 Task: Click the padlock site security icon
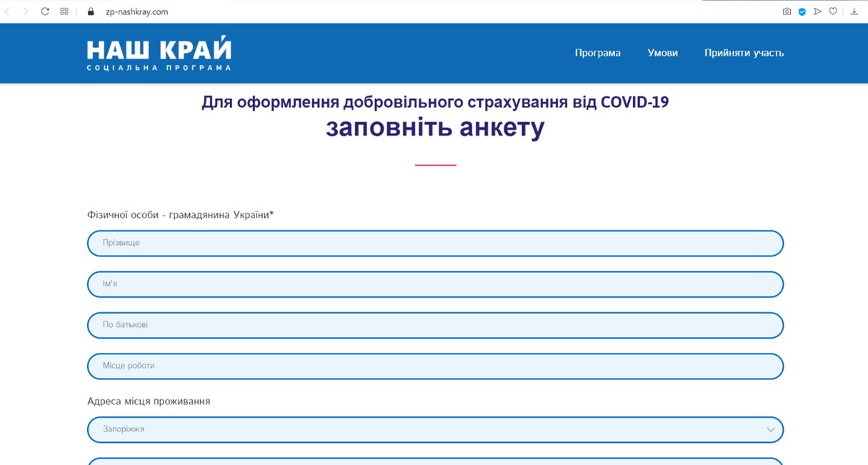[91, 11]
